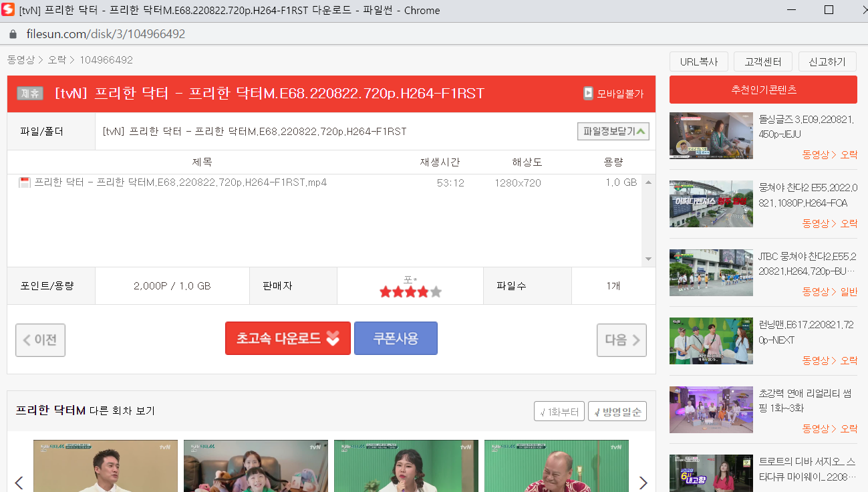Image resolution: width=868 pixels, height=492 pixels.
Task: Click 프리한 닥터M 다른 회차 보기 heading
Action: pyautogui.click(x=86, y=410)
